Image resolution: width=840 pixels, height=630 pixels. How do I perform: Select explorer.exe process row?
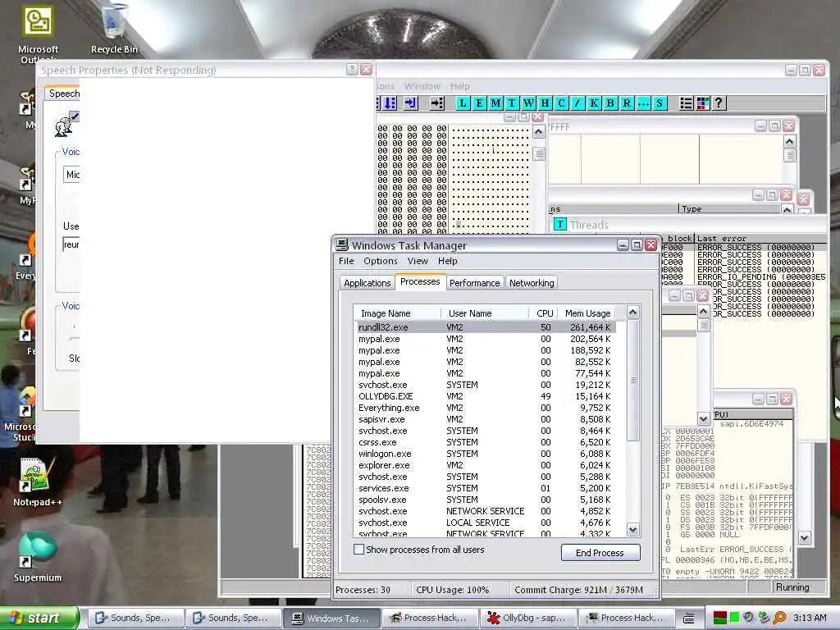coord(486,466)
